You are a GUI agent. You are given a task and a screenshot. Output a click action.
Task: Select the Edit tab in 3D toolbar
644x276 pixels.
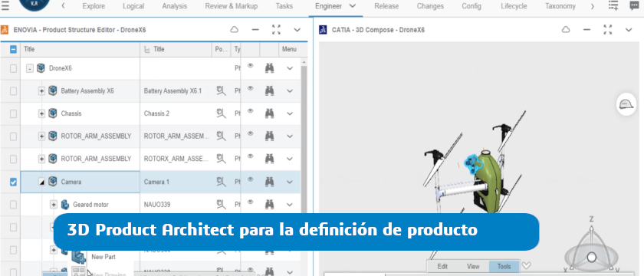(x=442, y=266)
